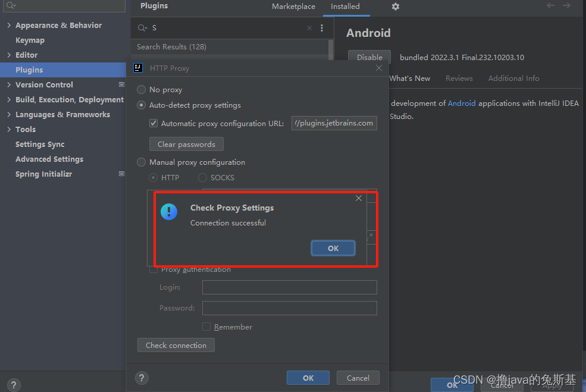
Task: Click the plugin search magnifier icon
Action: [142, 28]
